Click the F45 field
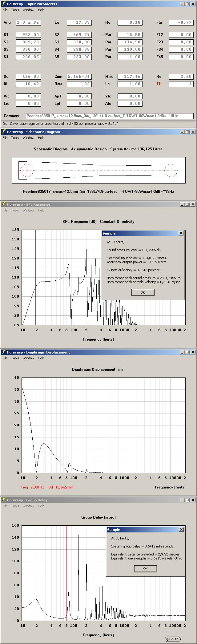 [x=181, y=57]
